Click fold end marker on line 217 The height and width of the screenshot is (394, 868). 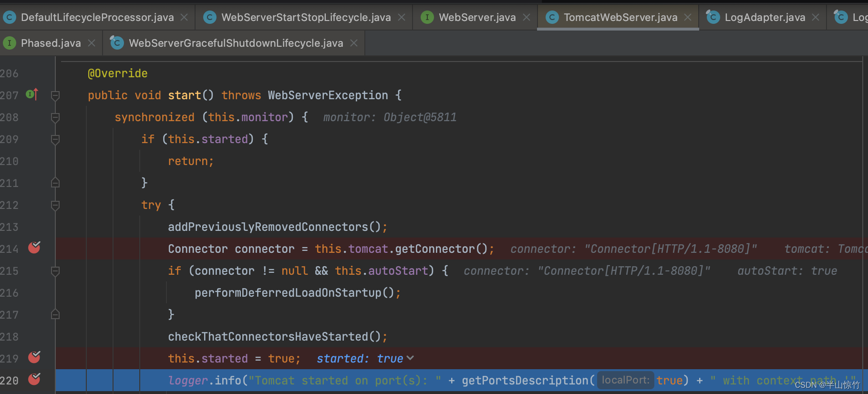pyautogui.click(x=55, y=314)
